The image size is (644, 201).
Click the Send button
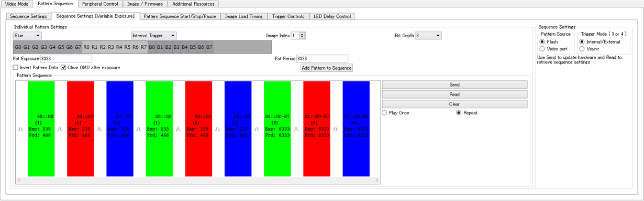click(x=454, y=84)
